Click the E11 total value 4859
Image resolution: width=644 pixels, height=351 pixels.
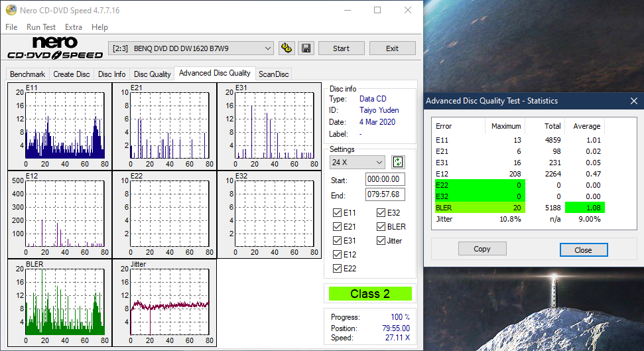(x=553, y=140)
